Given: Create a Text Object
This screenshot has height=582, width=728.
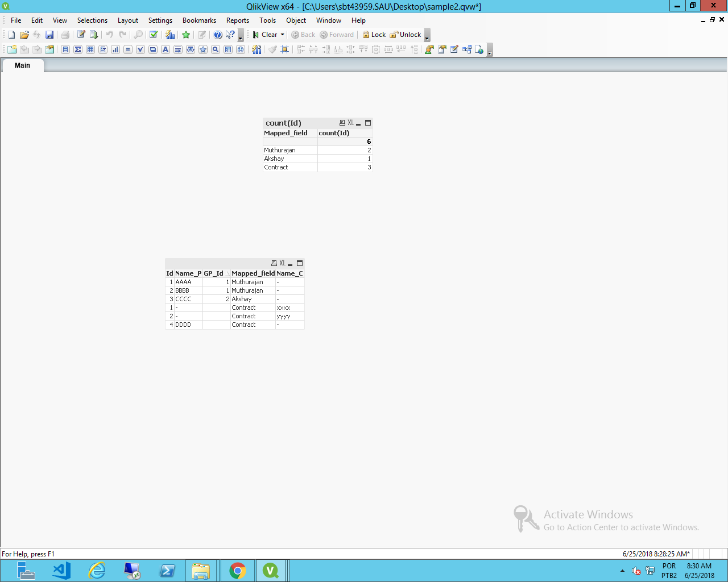Looking at the screenshot, I should pyautogui.click(x=166, y=49).
